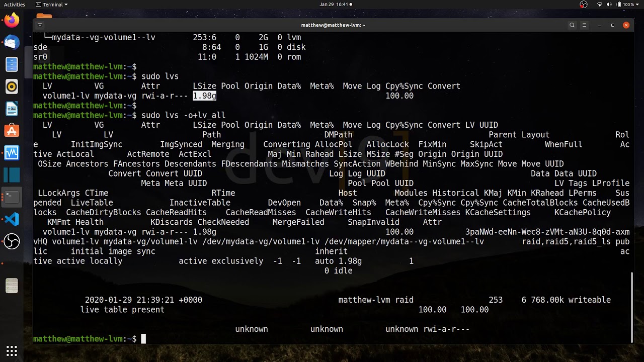
Task: Click the volume icon in top bar
Action: click(609, 5)
